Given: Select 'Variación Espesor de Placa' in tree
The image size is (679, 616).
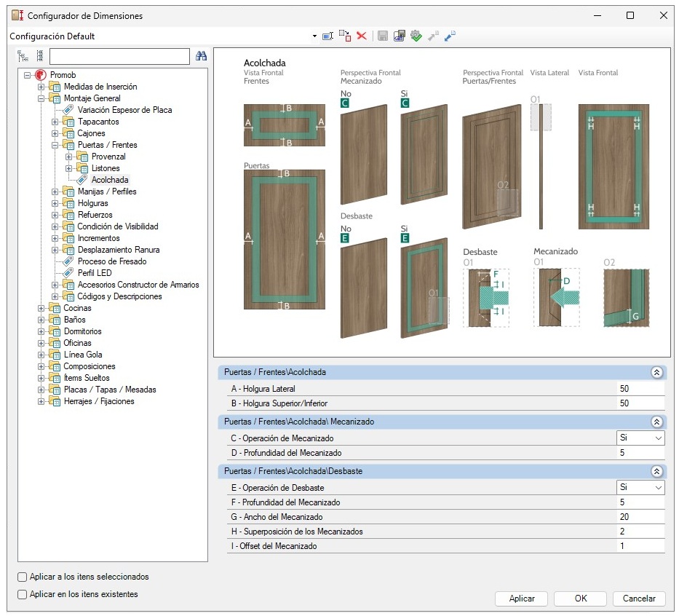Looking at the screenshot, I should click(124, 110).
